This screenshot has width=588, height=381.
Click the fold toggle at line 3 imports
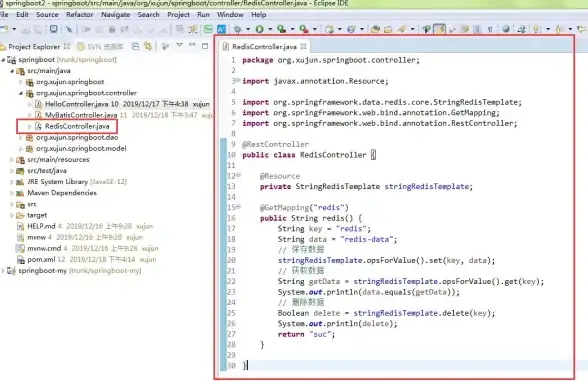pos(238,80)
